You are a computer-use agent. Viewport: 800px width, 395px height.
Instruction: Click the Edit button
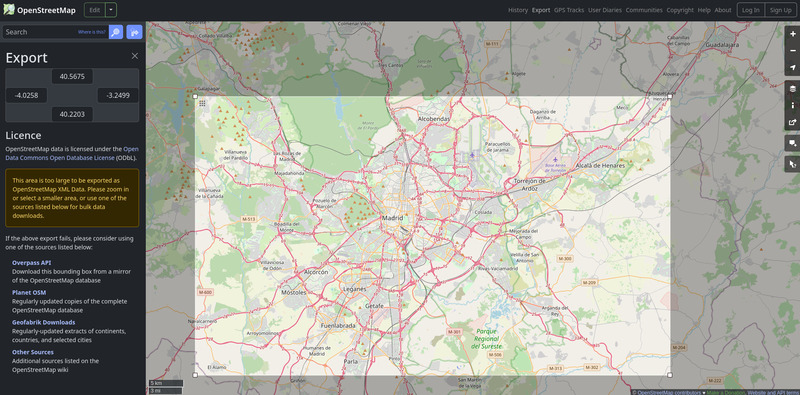[x=95, y=10]
